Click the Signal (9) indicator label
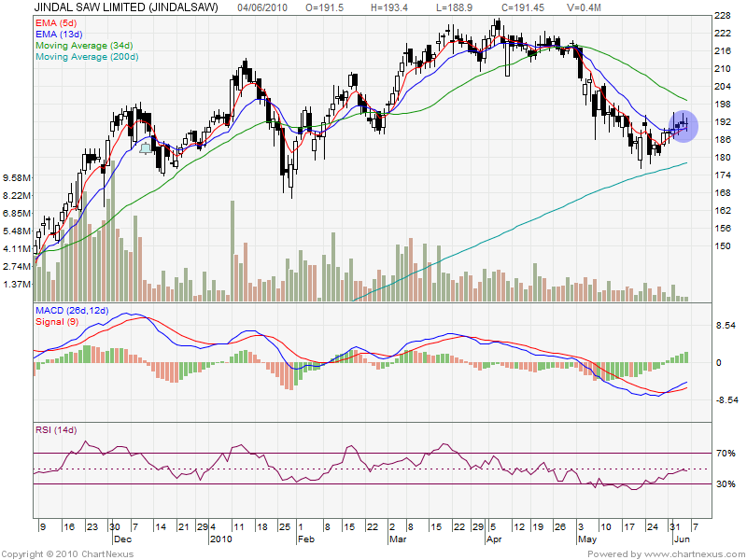Image resolution: width=747 pixels, height=560 pixels. (58, 321)
